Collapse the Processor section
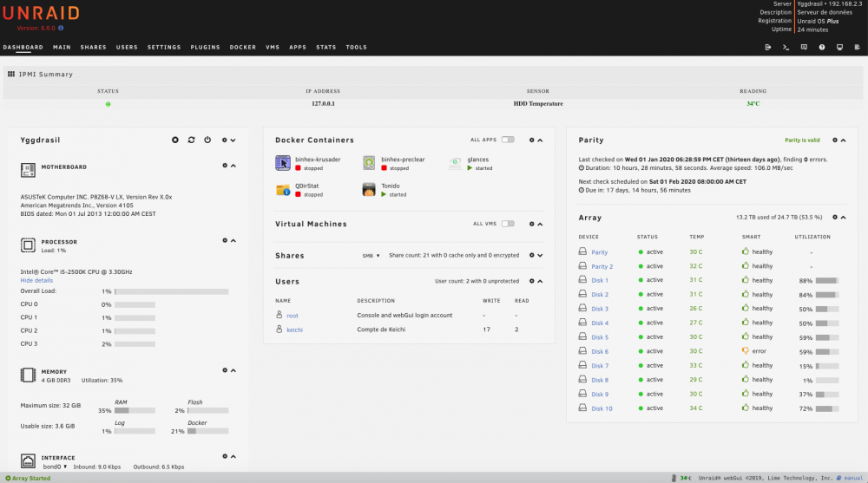868x483 pixels. (x=233, y=241)
